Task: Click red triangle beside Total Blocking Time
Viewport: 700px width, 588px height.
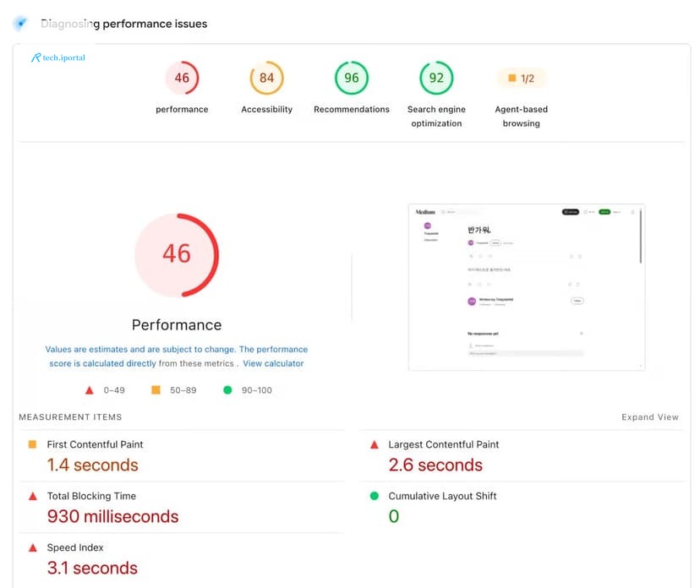Action: coord(33,496)
